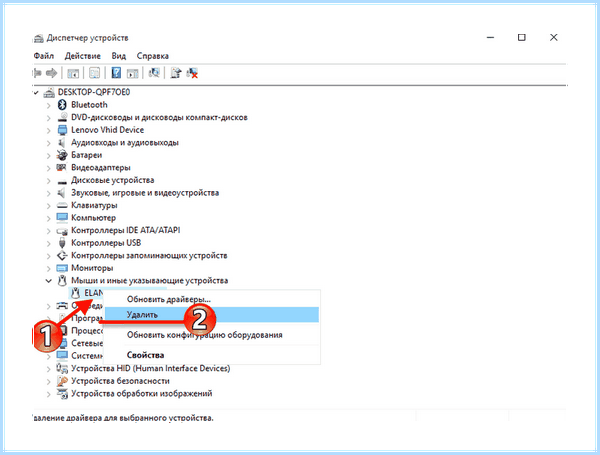
Task: Collapse Мыши и иные указывающие устройства chevron
Action: (x=48, y=281)
